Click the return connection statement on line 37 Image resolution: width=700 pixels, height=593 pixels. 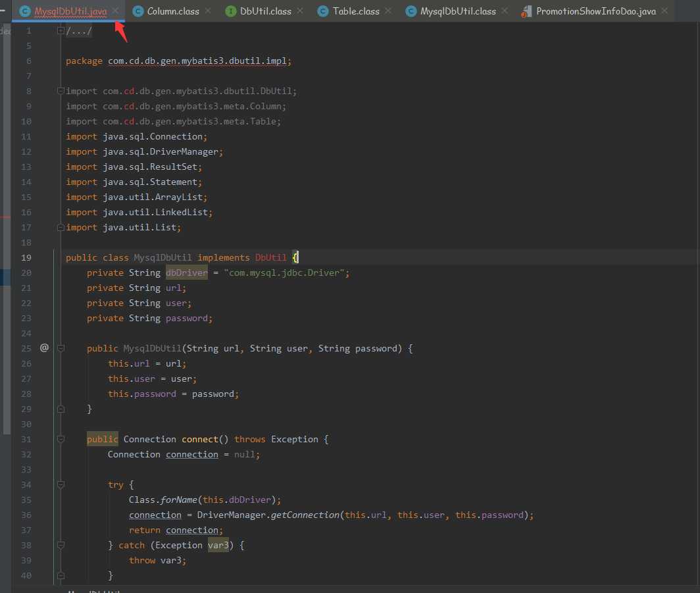pyautogui.click(x=176, y=530)
